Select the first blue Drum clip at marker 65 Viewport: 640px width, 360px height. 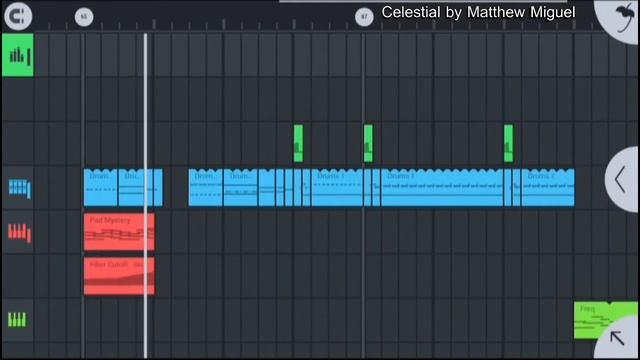coord(100,187)
